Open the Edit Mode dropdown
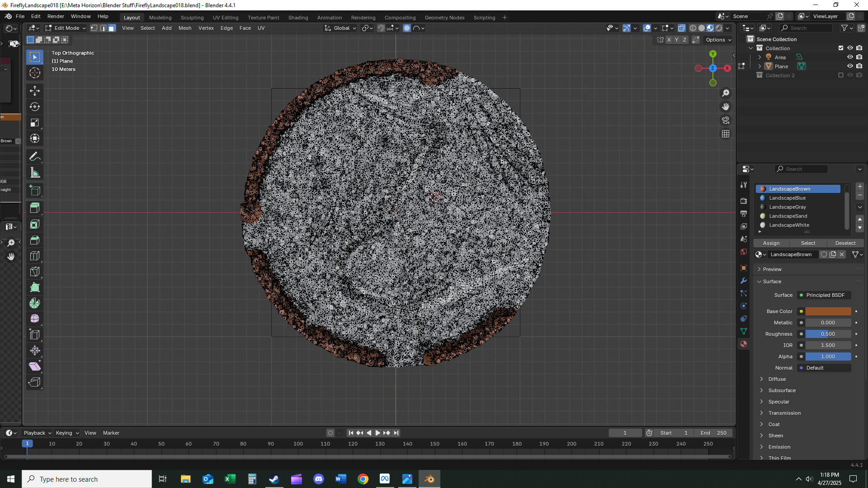 coord(66,28)
